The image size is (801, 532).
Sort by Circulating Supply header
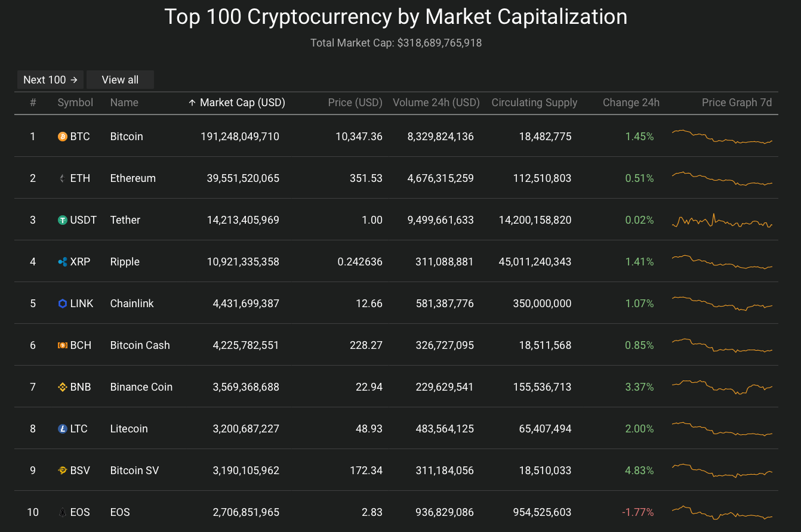pos(534,103)
